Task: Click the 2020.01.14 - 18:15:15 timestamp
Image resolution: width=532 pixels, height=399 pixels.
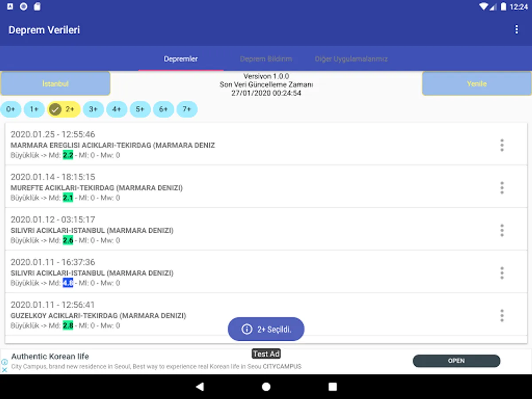Action: point(53,177)
